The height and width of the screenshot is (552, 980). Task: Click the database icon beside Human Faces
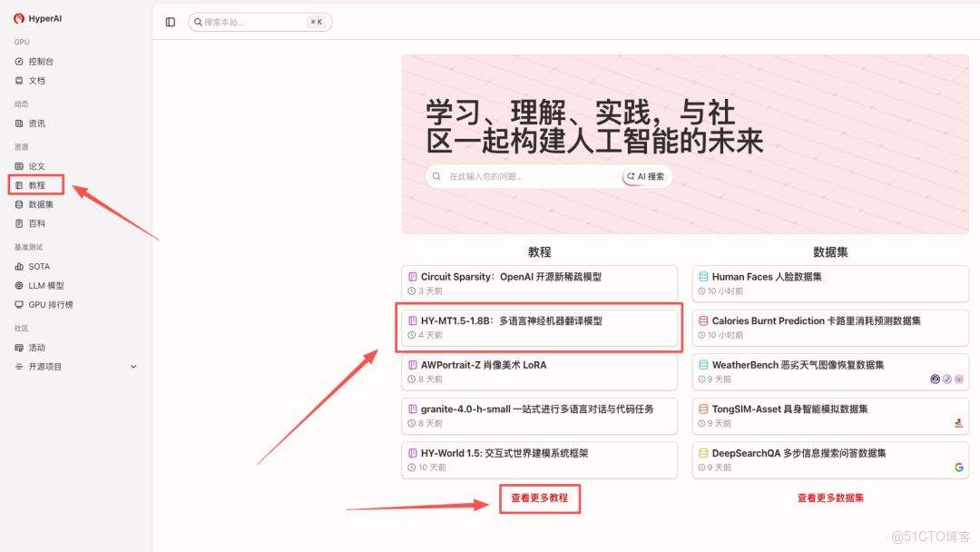pos(703,277)
